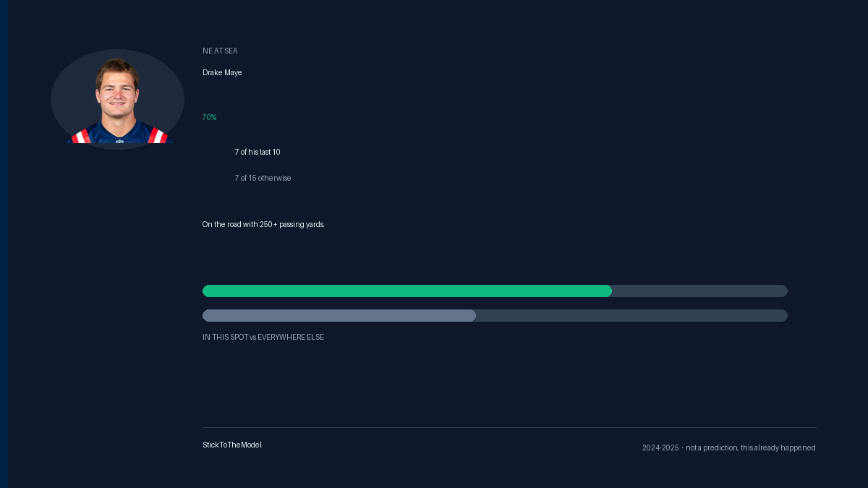
Task: Click the horizontal divider line above the footer
Action: pos(509,427)
